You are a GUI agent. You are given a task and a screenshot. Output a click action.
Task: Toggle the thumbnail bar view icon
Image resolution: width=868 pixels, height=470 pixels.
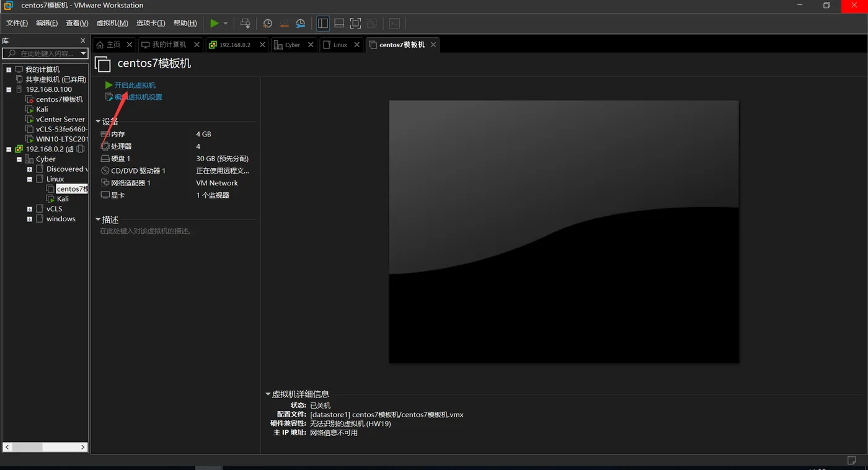point(339,24)
